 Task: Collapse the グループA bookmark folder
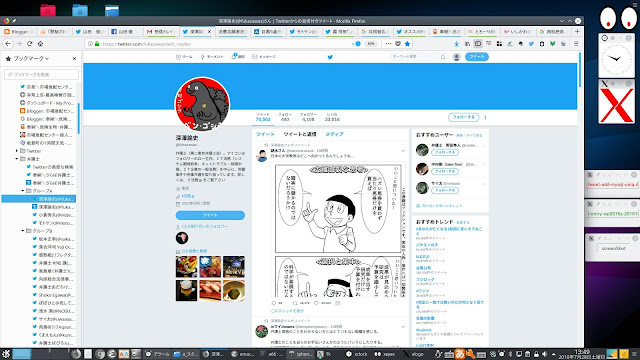tap(23, 191)
